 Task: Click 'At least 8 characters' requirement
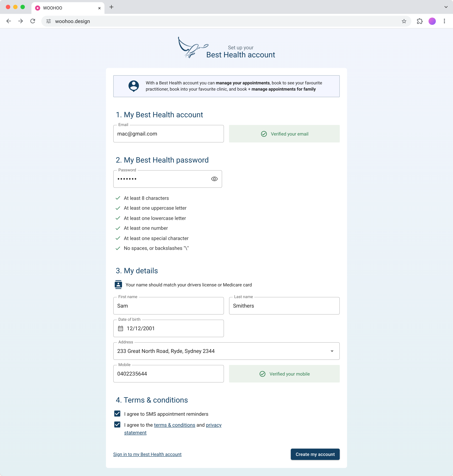click(146, 198)
